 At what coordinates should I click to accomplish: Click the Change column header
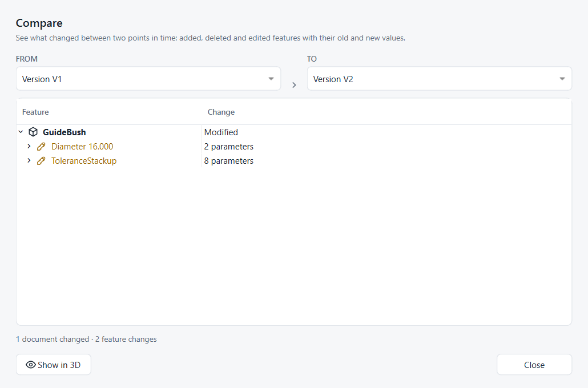(x=221, y=112)
